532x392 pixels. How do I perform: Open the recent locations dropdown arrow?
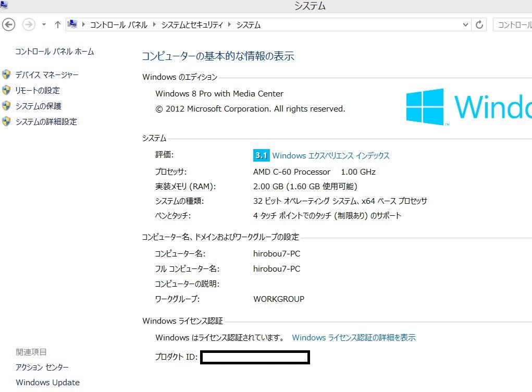[x=44, y=24]
